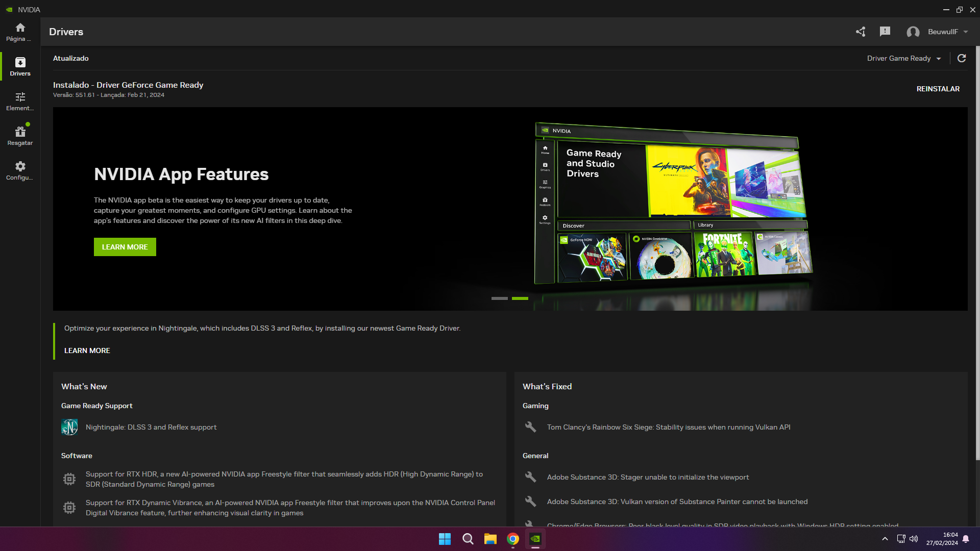The width and height of the screenshot is (980, 551).
Task: Expand the Driver Game Ready dropdown
Action: point(904,58)
